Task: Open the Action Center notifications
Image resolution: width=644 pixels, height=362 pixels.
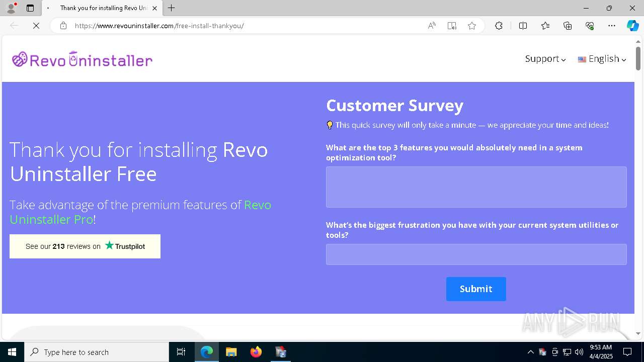Action: click(x=627, y=352)
